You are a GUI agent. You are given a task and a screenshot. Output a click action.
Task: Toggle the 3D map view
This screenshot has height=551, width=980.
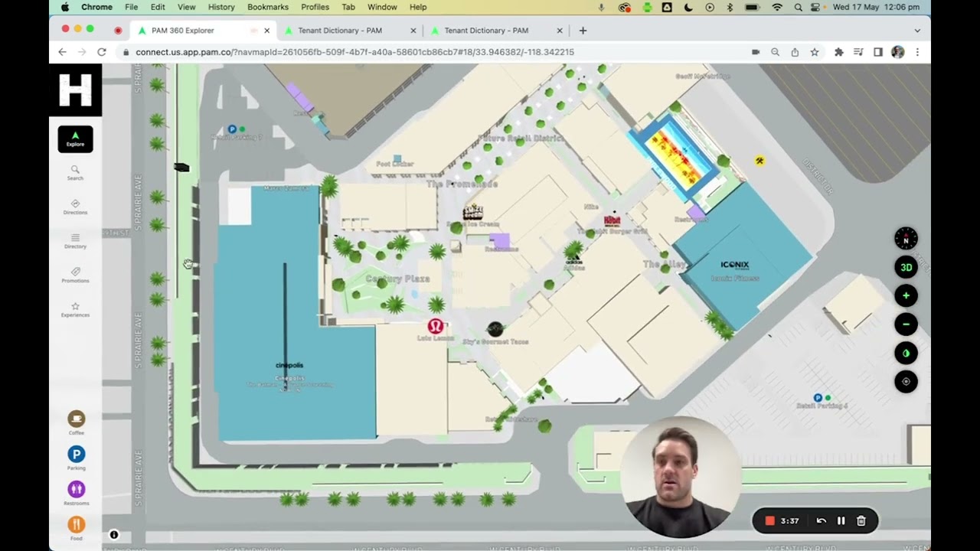[x=906, y=267]
